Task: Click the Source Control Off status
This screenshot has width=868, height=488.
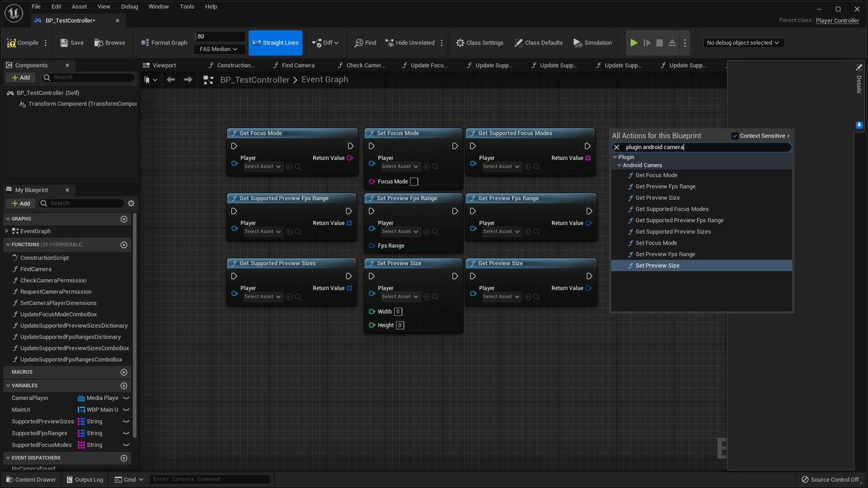Action: click(829, 479)
